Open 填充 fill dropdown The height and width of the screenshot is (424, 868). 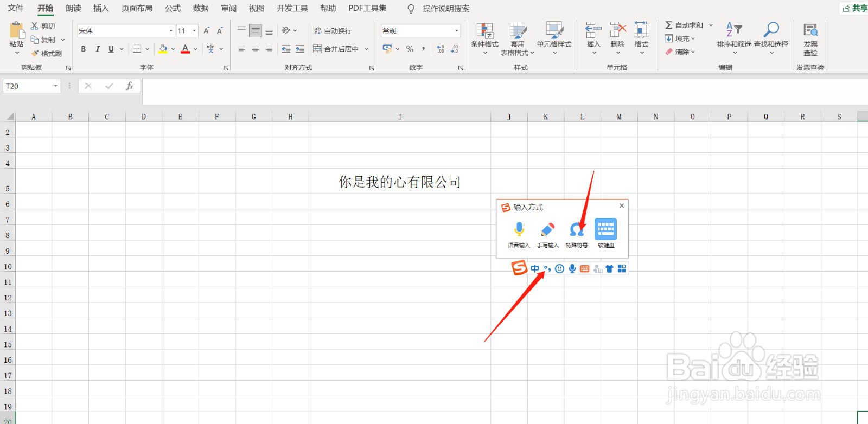[x=680, y=38]
